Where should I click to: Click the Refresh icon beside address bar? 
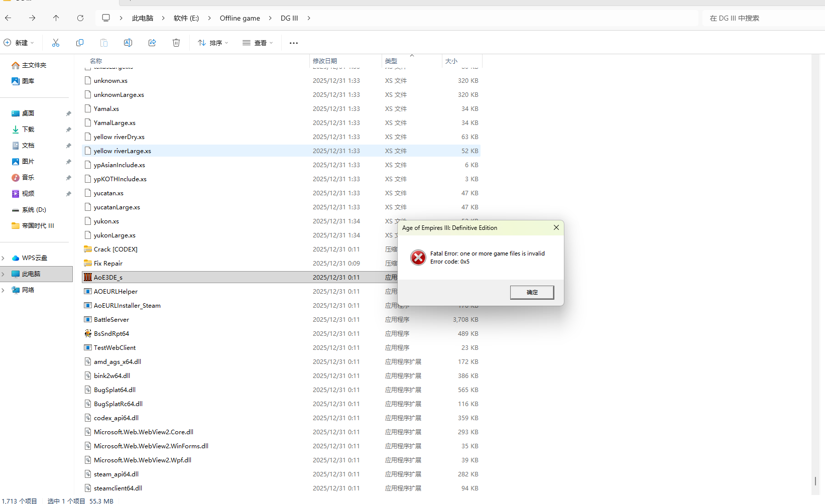click(x=80, y=18)
